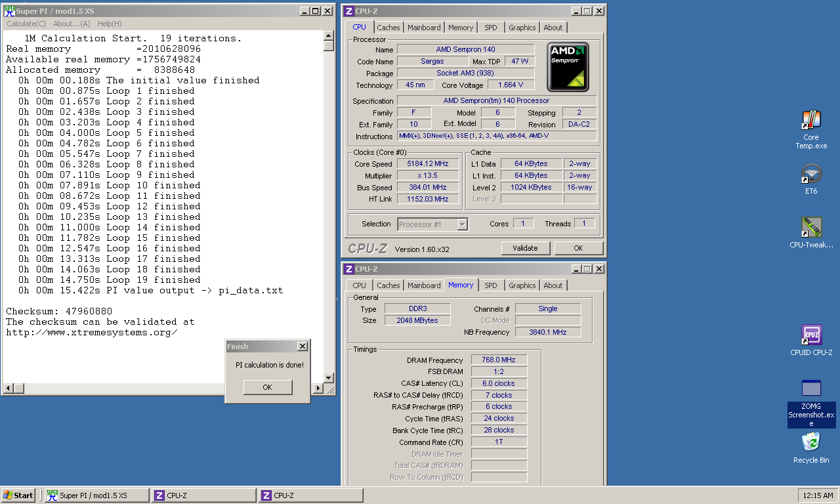
Task: Click HT Link value 1152.03 MHz
Action: tap(428, 199)
